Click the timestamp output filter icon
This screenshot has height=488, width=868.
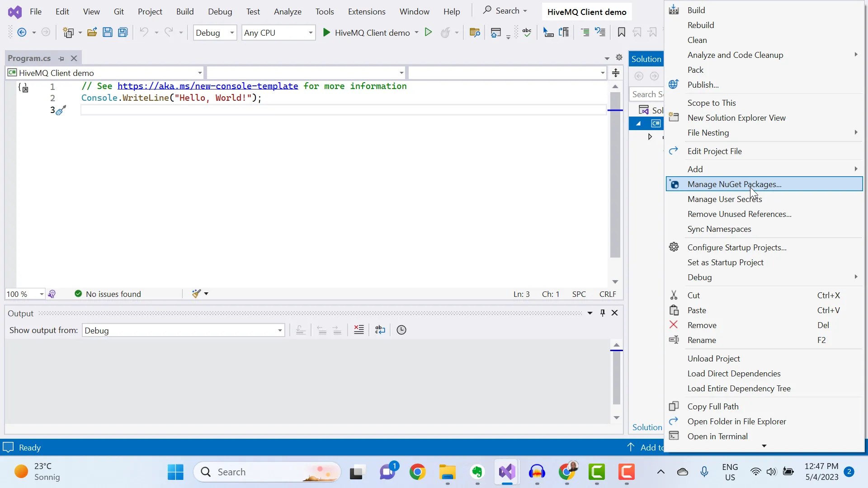[x=401, y=330]
